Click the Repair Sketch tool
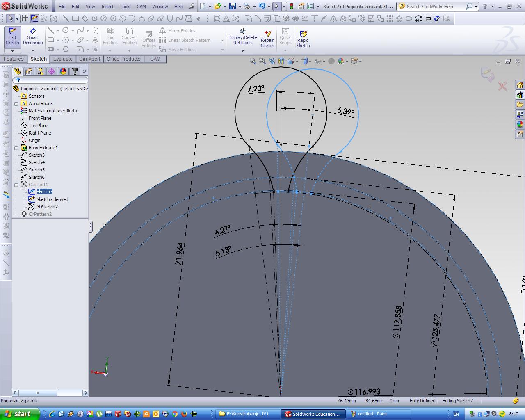 pos(267,38)
